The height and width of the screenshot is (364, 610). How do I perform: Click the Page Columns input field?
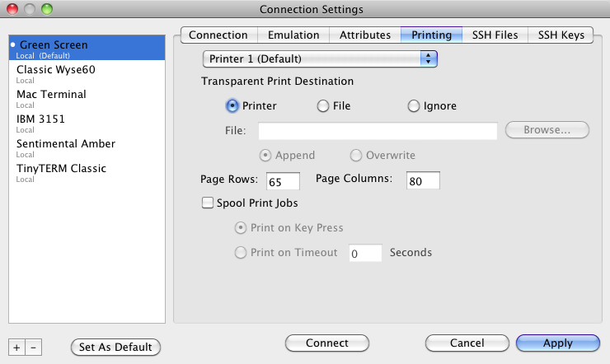click(423, 180)
